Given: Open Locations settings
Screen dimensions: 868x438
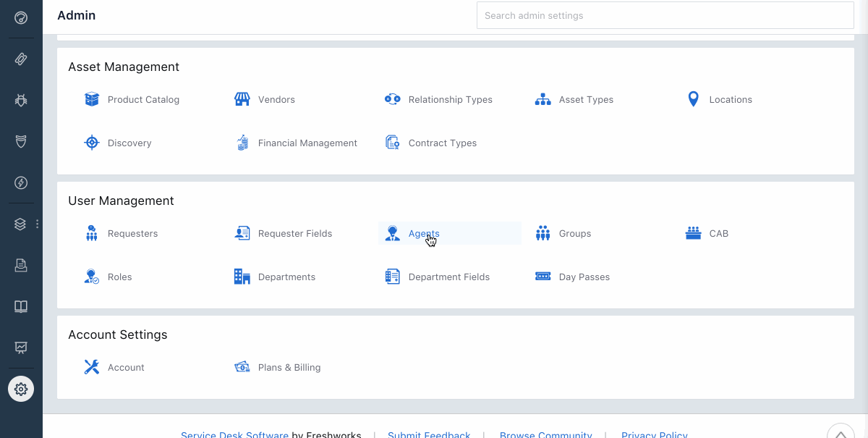Looking at the screenshot, I should [x=731, y=99].
